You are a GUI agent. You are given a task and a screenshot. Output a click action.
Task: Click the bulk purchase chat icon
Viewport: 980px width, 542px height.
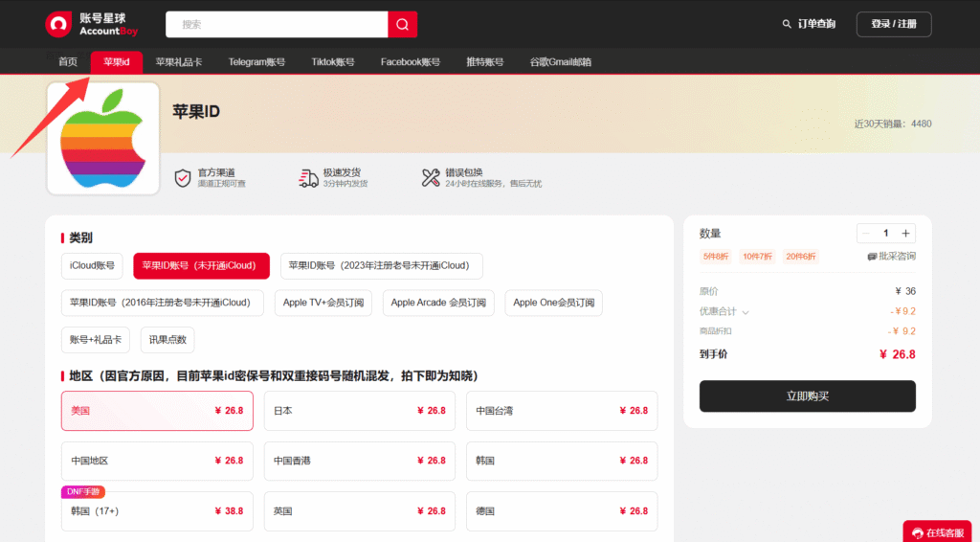pos(872,257)
